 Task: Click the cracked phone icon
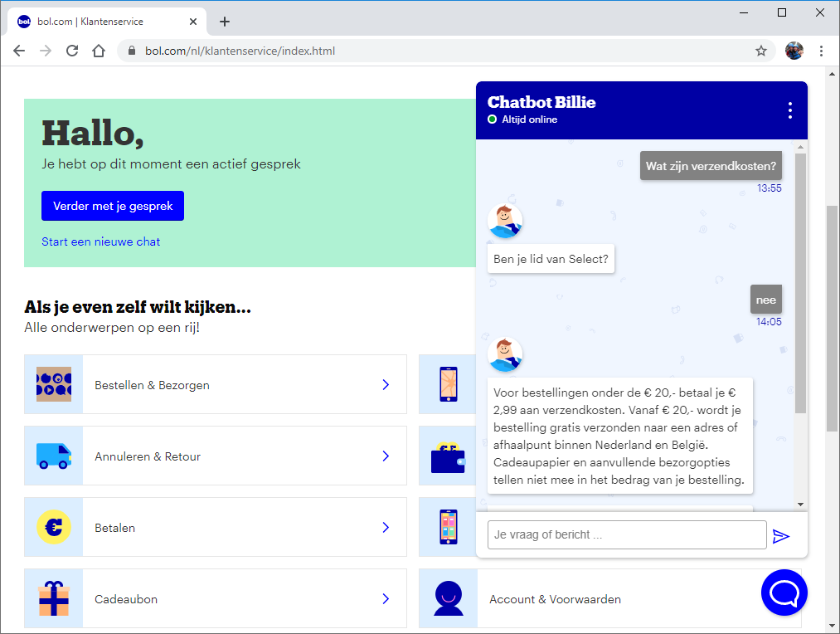pos(449,384)
